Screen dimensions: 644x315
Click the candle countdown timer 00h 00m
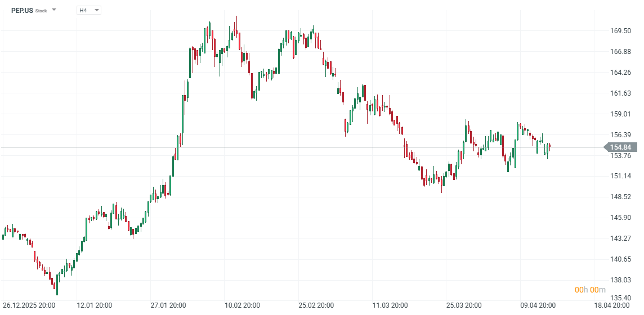point(589,290)
